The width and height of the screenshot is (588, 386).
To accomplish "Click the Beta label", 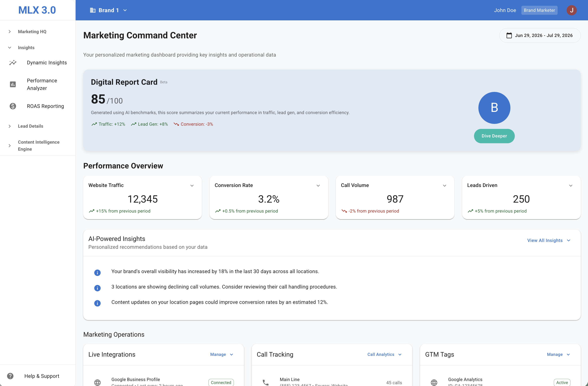I will (164, 82).
